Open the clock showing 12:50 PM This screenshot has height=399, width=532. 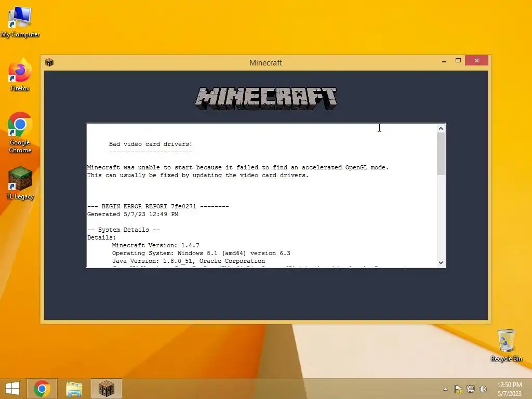tap(509, 389)
